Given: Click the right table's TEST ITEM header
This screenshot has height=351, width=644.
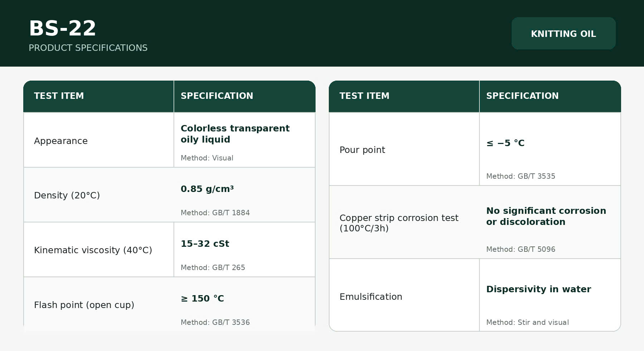Looking at the screenshot, I should [365, 96].
